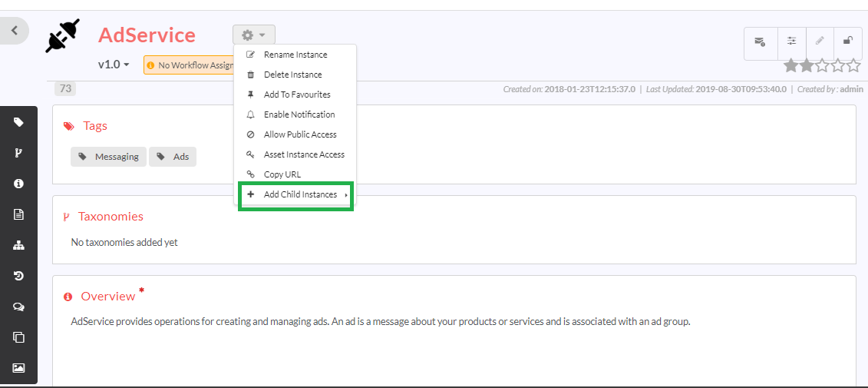Viewport: 868px width, 388px height.
Task: Click the sliders settings icon at top right
Action: coord(791,41)
